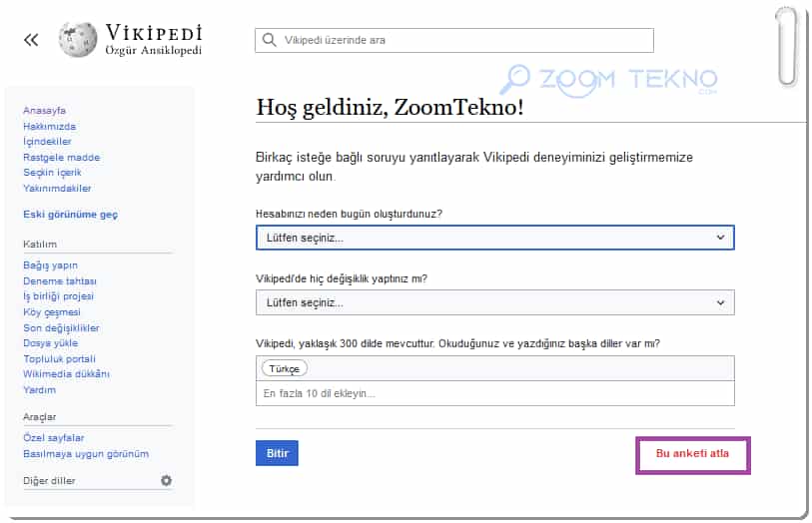
Task: Click the 'En fazla 10 dil ekleyin' field
Action: tap(494, 393)
